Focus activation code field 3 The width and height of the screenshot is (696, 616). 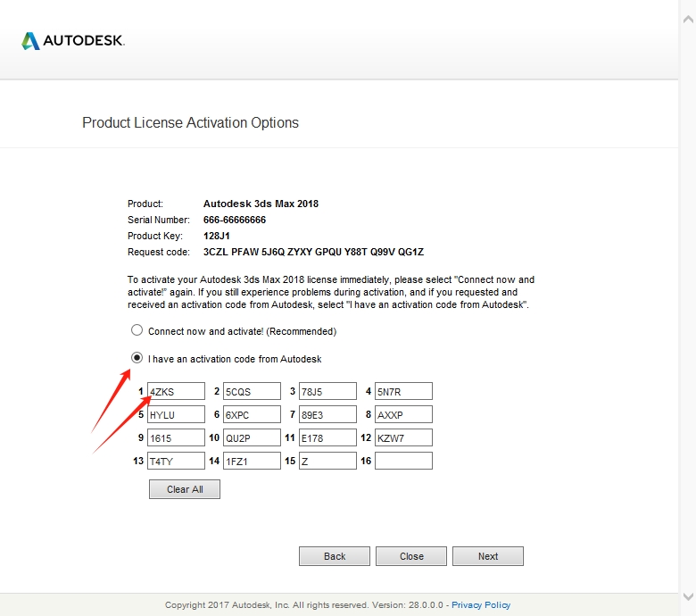click(327, 391)
